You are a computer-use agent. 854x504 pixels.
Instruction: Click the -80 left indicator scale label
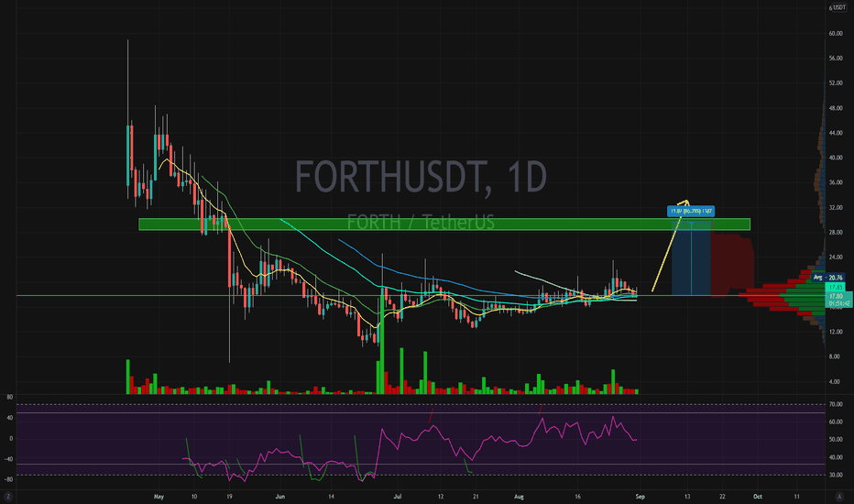(x=9, y=479)
